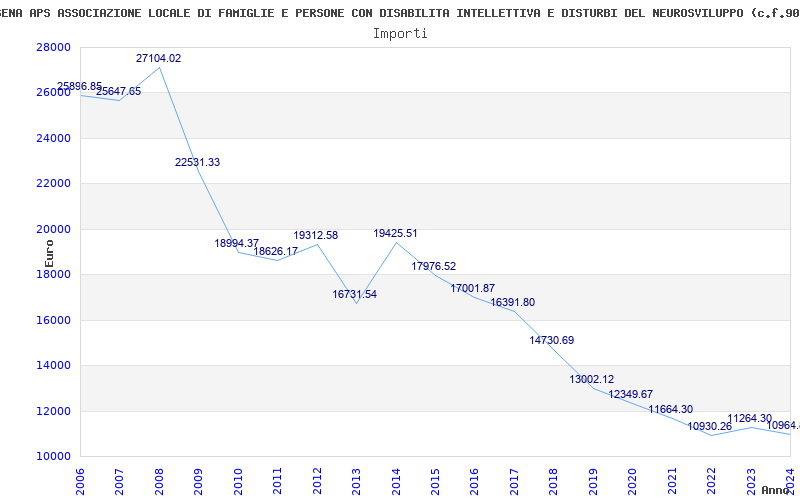This screenshot has width=800, height=500.
Task: Click the 2023 year axis label
Action: click(x=752, y=482)
